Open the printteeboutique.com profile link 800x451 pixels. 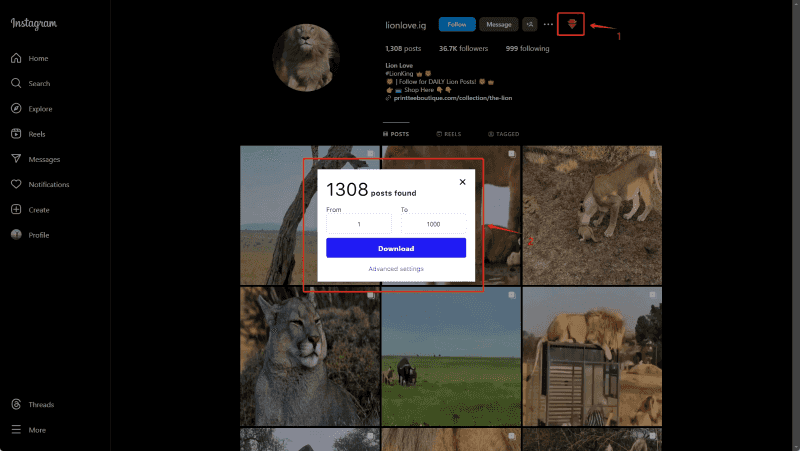(452, 98)
